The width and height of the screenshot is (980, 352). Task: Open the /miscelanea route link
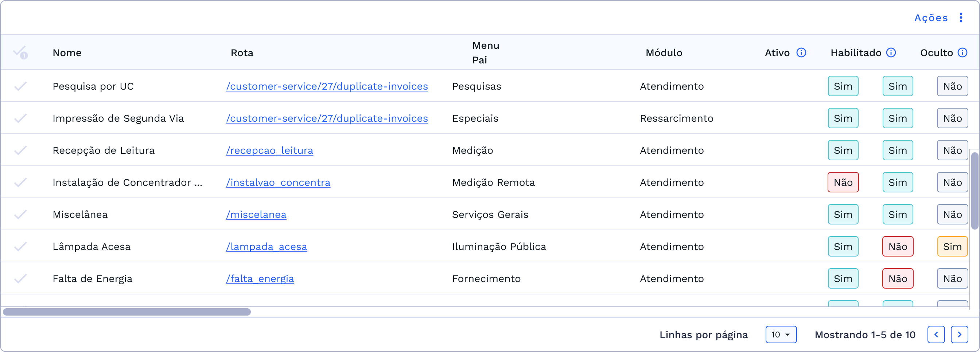click(x=256, y=214)
